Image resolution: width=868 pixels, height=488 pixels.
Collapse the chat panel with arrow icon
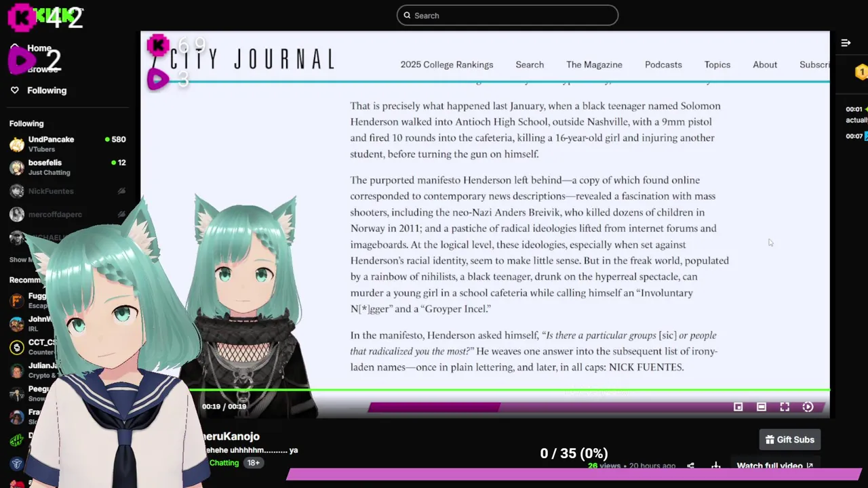(x=846, y=43)
